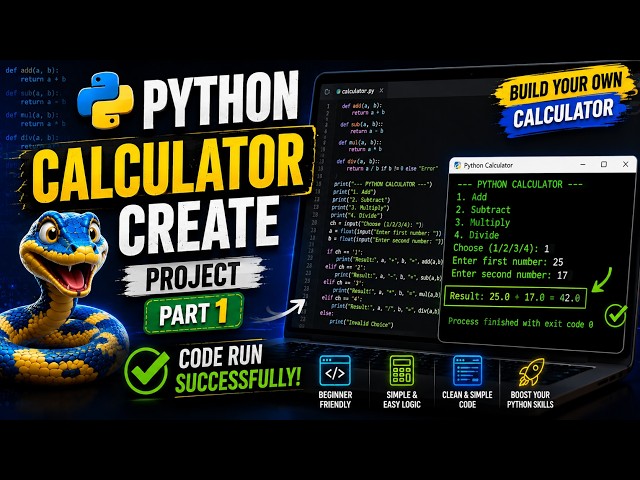Click the 'Enter second number: 17' console line
The width and height of the screenshot is (640, 480).
click(509, 274)
